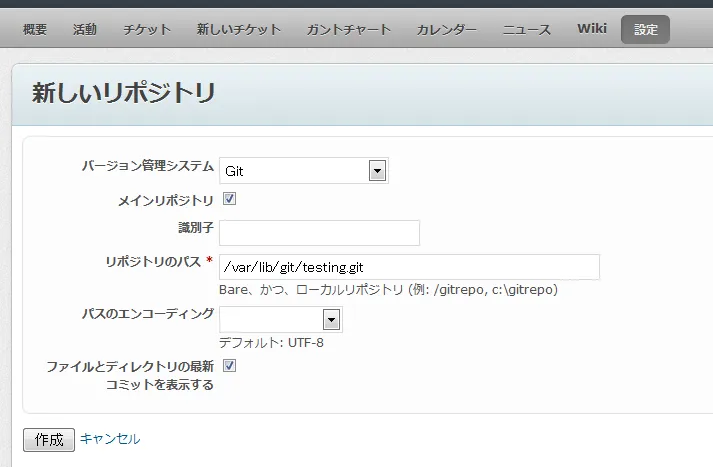Uncheck the メインリポジトリ checkbox
This screenshot has height=467, width=713.
point(229,200)
